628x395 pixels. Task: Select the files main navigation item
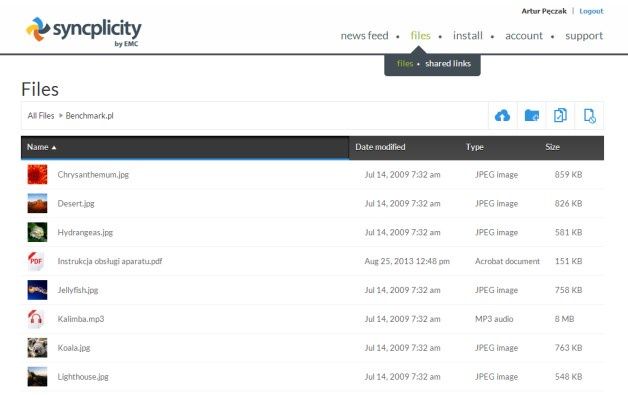click(421, 36)
